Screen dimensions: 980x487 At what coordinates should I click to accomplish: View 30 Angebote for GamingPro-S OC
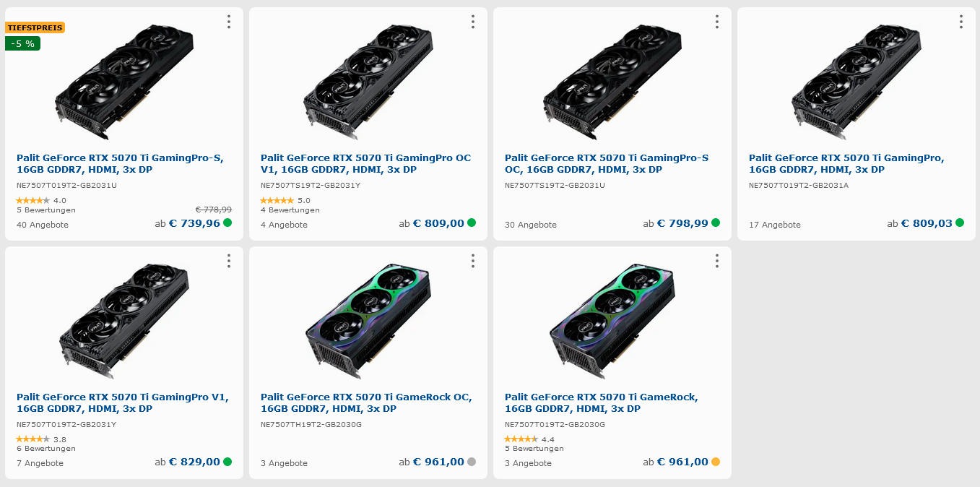531,225
